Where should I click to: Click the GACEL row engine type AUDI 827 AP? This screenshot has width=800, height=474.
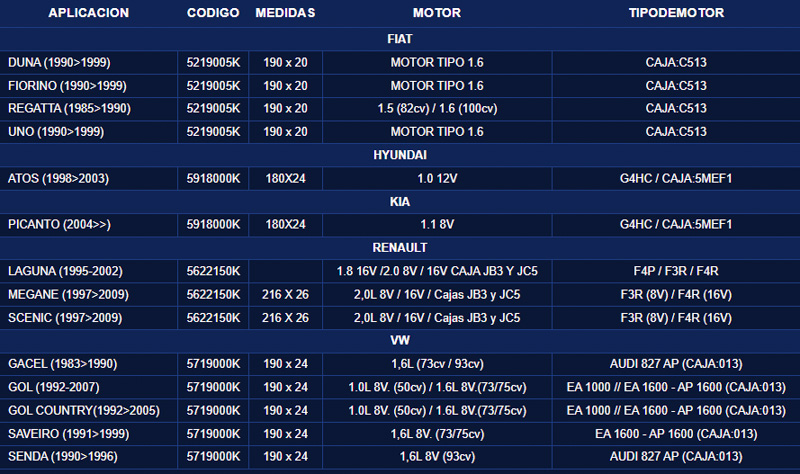pyautogui.click(x=676, y=363)
